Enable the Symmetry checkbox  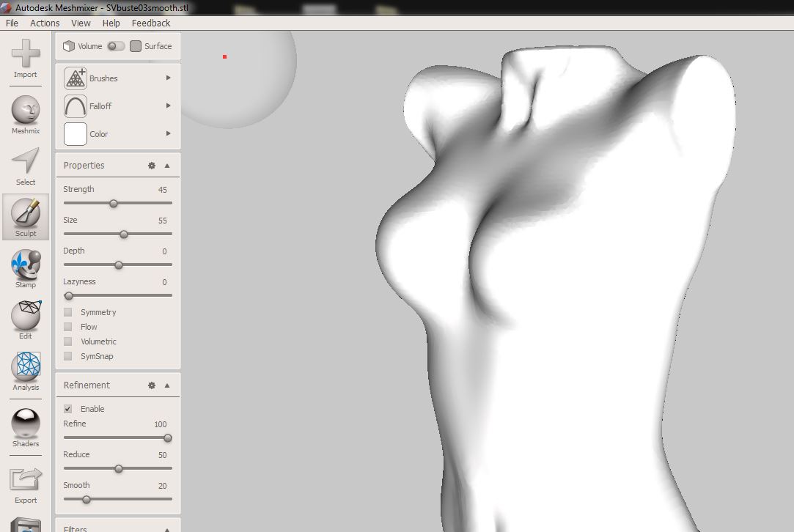68,312
